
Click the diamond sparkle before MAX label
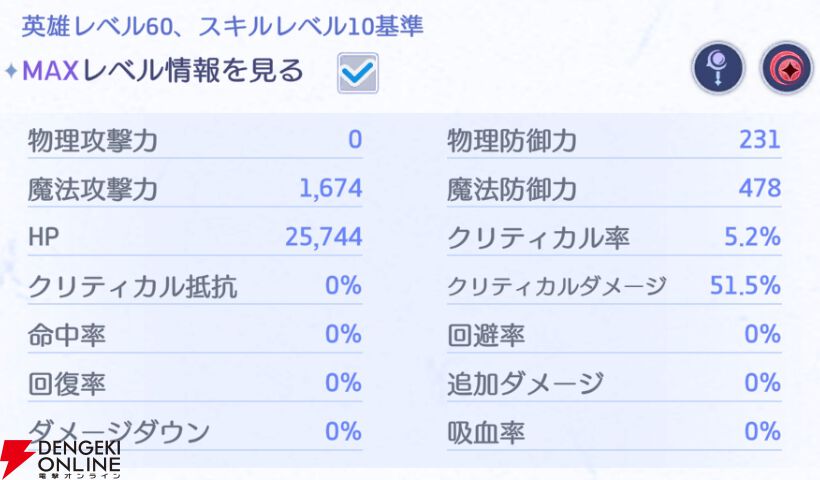pyautogui.click(x=11, y=71)
